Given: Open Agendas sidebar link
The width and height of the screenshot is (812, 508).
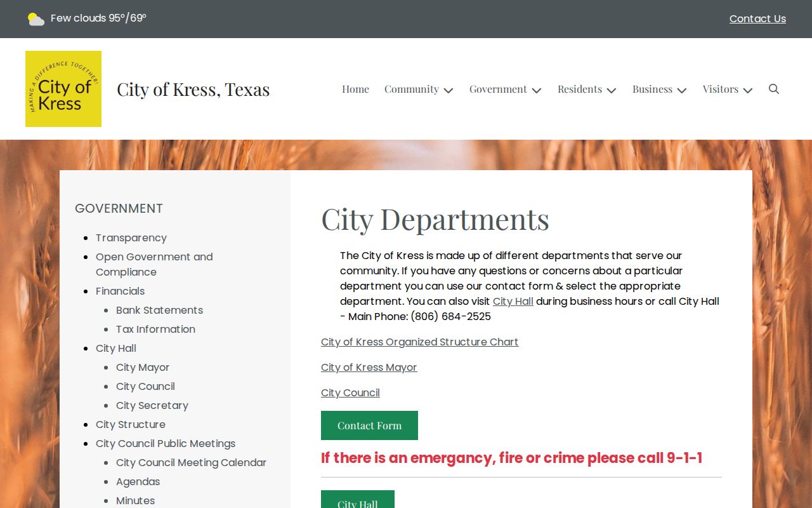Looking at the screenshot, I should point(138,481).
